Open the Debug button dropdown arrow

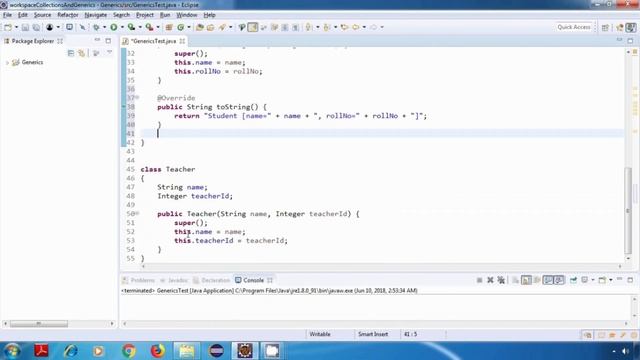click(x=104, y=27)
